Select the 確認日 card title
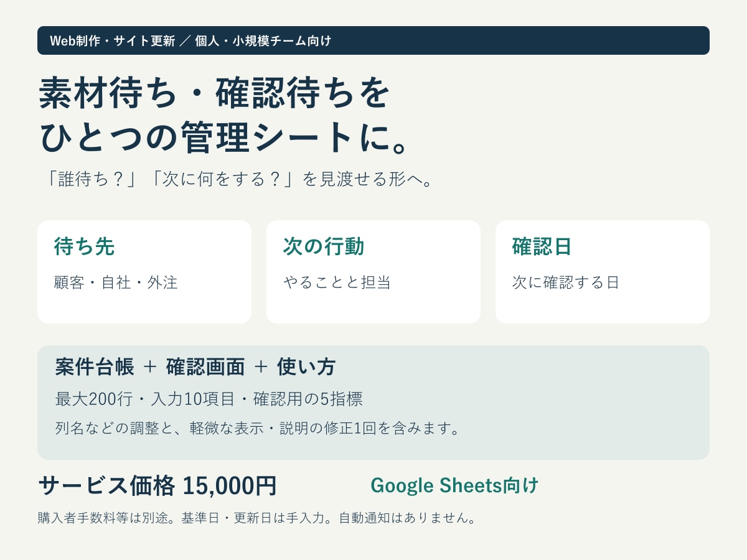Image resolution: width=747 pixels, height=560 pixels. coord(542,247)
